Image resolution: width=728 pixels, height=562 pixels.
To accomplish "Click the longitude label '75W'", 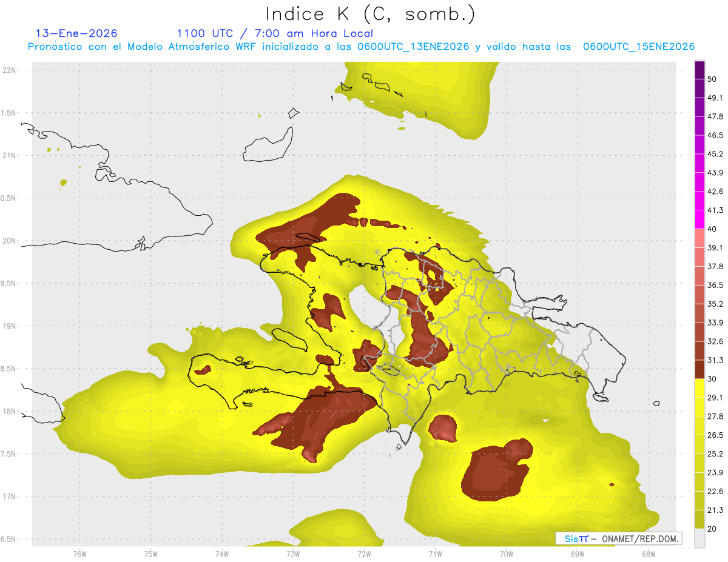I will pos(151,554).
